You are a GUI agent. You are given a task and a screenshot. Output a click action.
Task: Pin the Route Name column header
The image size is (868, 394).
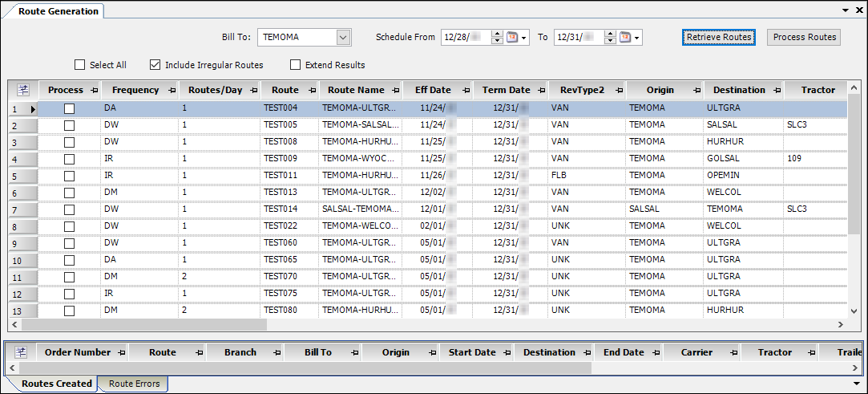[x=394, y=90]
